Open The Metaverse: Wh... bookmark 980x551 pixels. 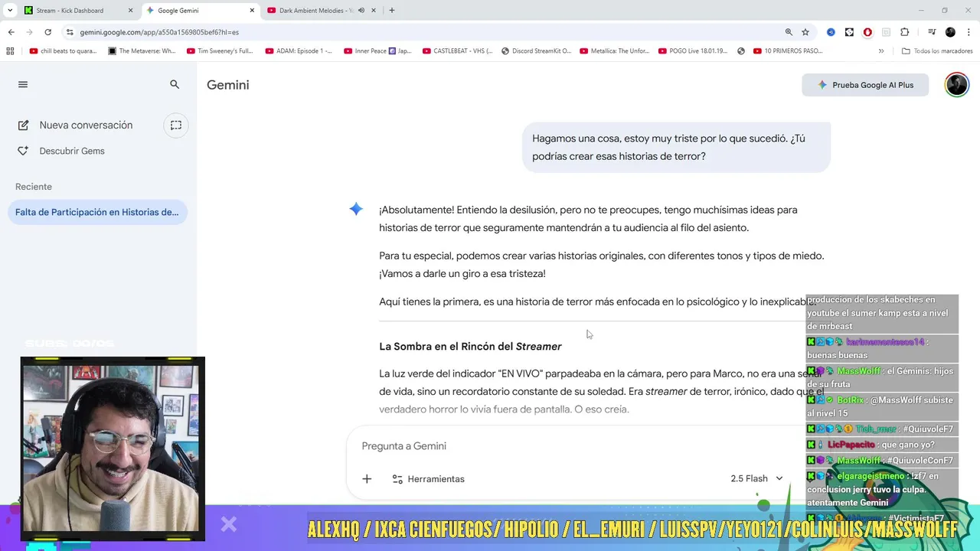[142, 51]
